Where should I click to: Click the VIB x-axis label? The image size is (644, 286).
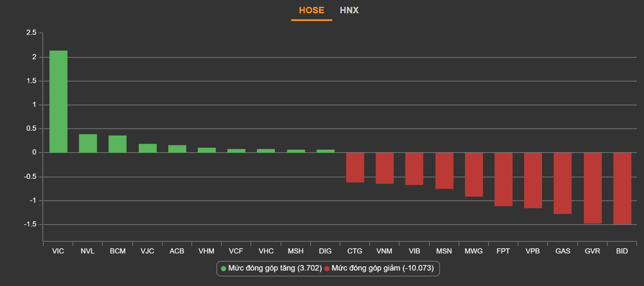point(414,251)
